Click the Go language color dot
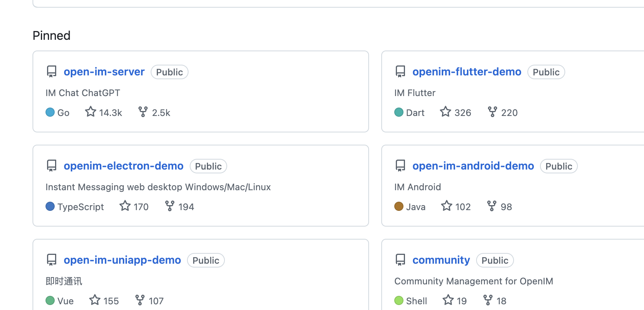 click(x=50, y=112)
